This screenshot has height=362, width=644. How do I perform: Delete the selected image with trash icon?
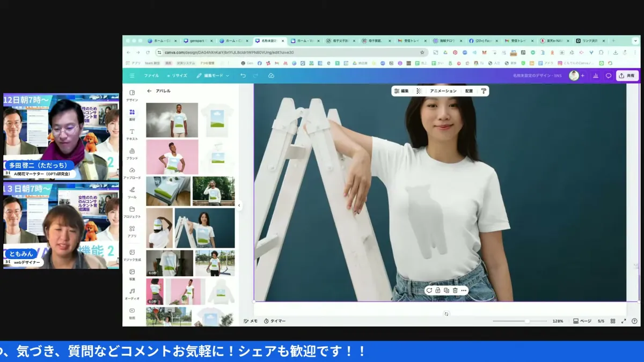tap(455, 291)
